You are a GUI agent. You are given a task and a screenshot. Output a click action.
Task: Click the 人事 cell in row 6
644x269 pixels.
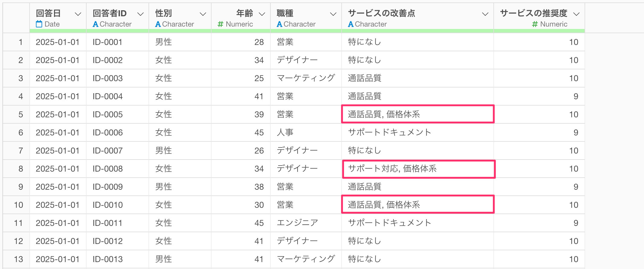tap(285, 132)
